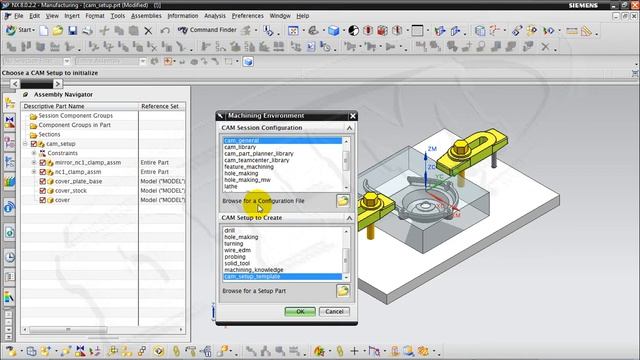Click the copy icon in top toolbar
This screenshot has width=640, height=360.
(x=119, y=31)
